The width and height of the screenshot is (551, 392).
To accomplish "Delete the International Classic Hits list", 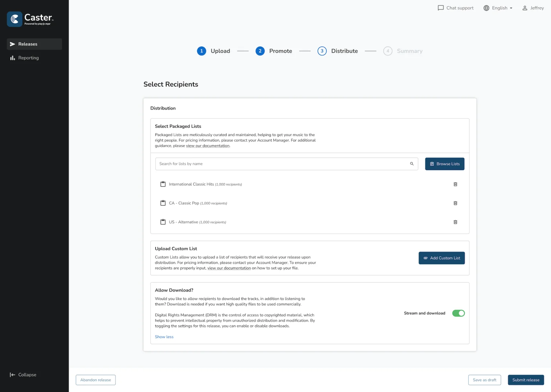I will click(x=455, y=184).
